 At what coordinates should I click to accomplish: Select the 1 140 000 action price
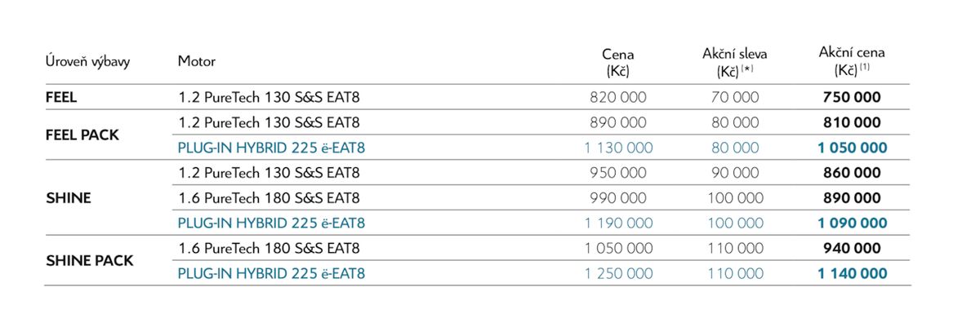pos(852,273)
